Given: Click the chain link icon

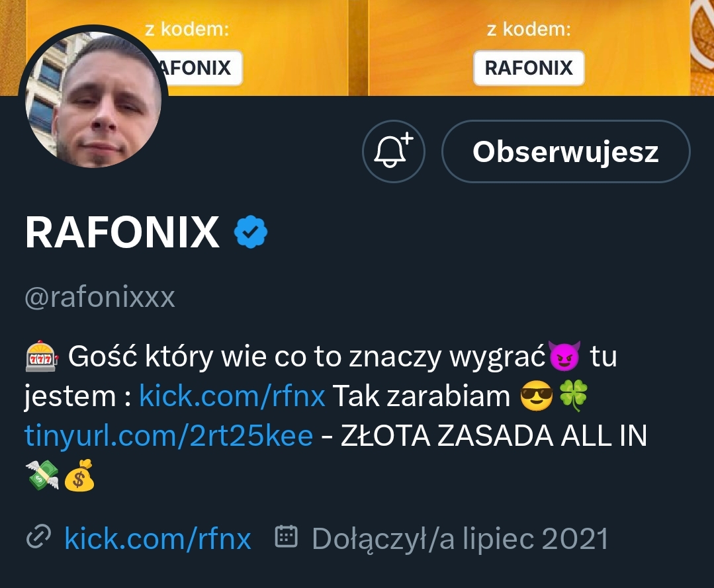Looking at the screenshot, I should pos(37,538).
